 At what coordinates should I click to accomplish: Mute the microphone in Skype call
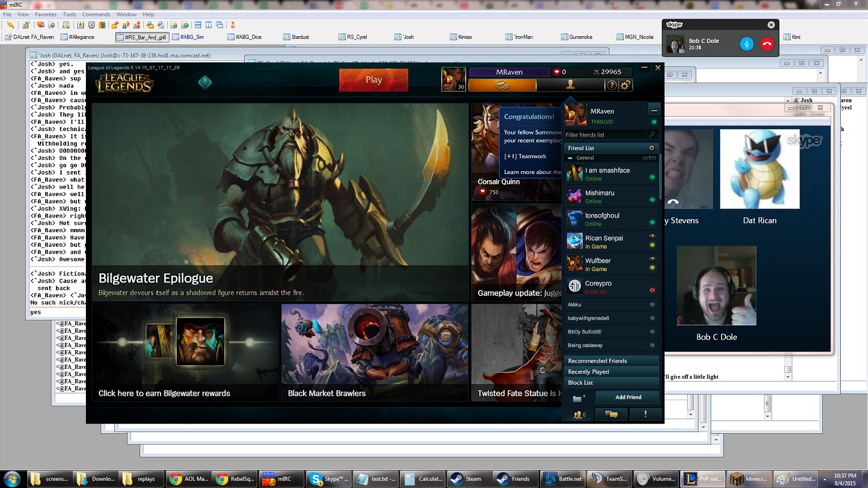(x=747, y=44)
